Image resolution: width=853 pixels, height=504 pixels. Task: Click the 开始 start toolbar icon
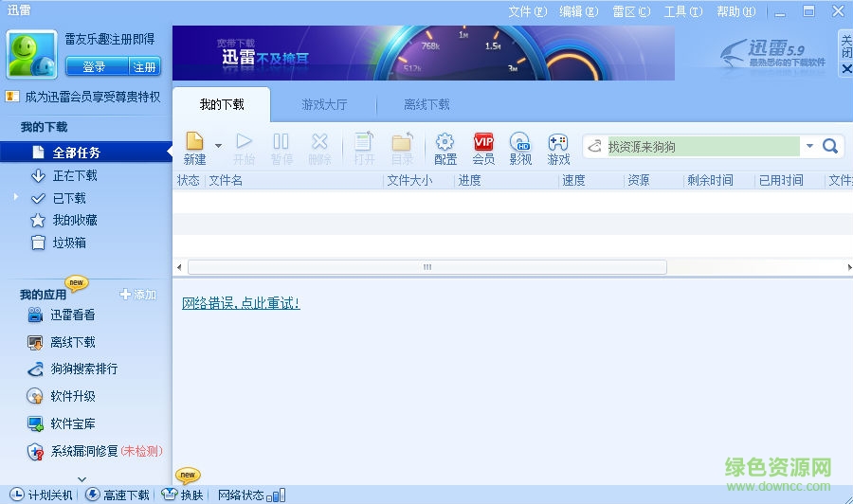point(244,141)
